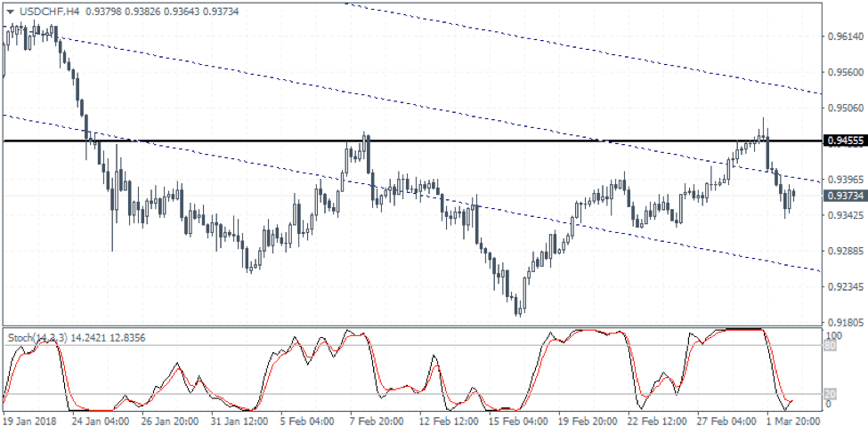Image resolution: width=868 pixels, height=434 pixels.
Task: Click the stochastic 100 scale label
Action: click(x=834, y=334)
